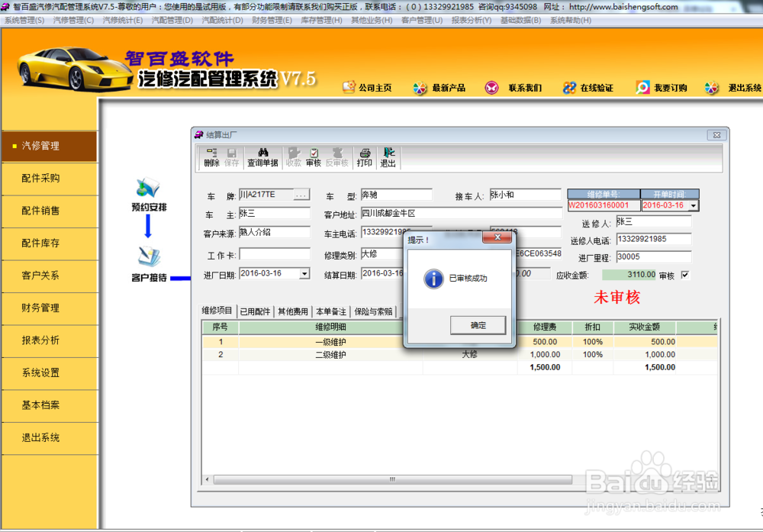Open 报表分析(Y) menu
Viewport: 763px width, 532px height.
(472, 20)
